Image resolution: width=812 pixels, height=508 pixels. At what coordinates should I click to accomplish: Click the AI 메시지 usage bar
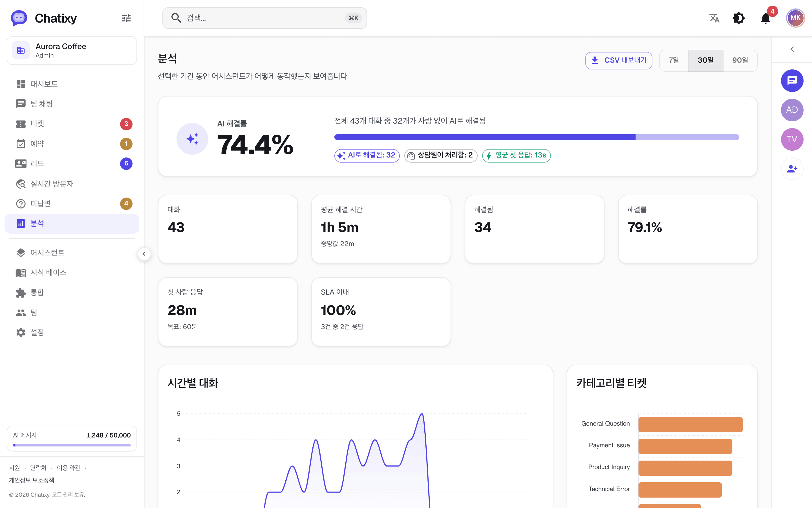(x=72, y=445)
